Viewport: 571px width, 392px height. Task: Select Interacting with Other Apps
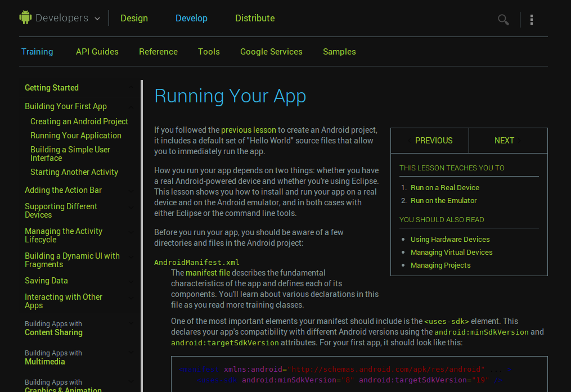pyautogui.click(x=64, y=301)
